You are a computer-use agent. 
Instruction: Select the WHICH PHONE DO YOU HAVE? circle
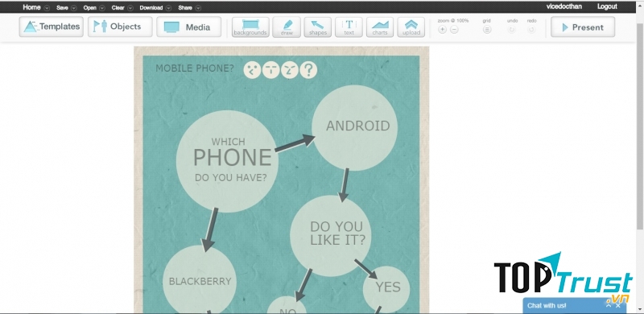[227, 161]
